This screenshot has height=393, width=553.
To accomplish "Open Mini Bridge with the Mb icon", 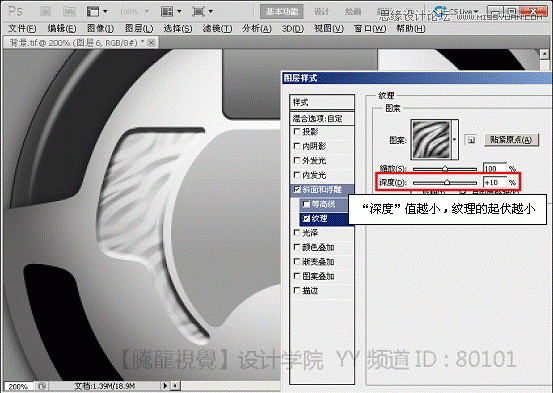I will click(69, 12).
